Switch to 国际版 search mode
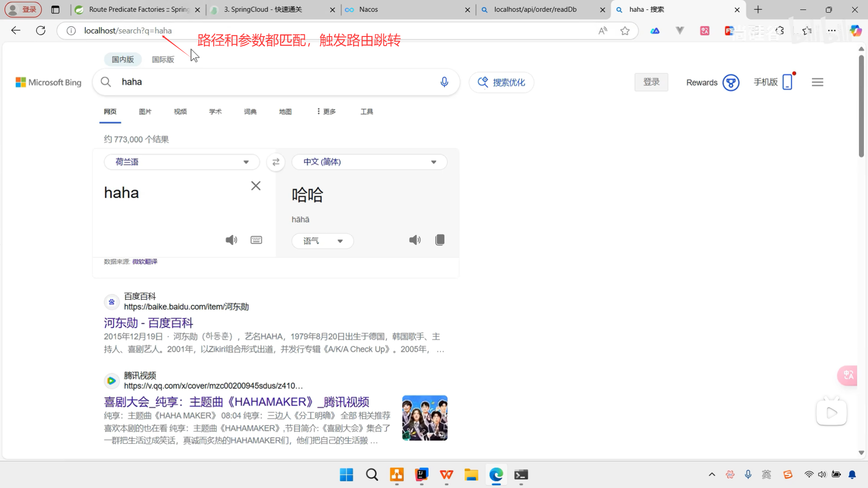Image resolution: width=868 pixels, height=488 pixels. (x=163, y=60)
